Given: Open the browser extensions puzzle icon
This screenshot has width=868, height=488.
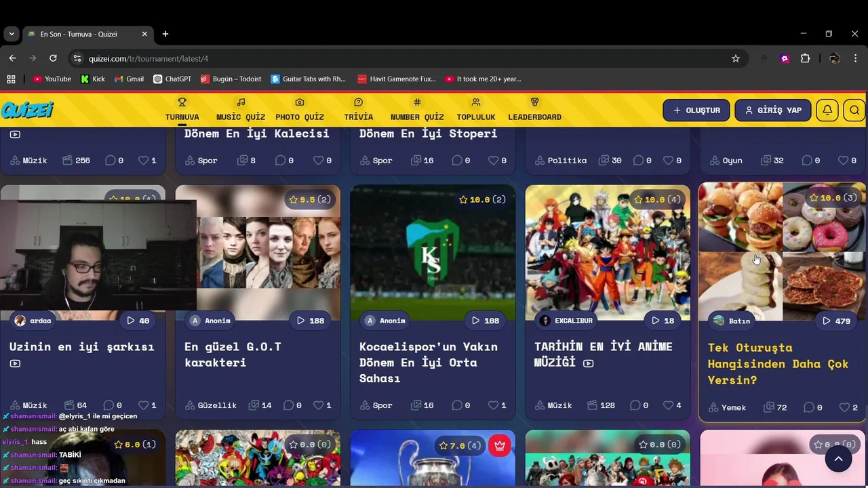Looking at the screenshot, I should (x=806, y=58).
